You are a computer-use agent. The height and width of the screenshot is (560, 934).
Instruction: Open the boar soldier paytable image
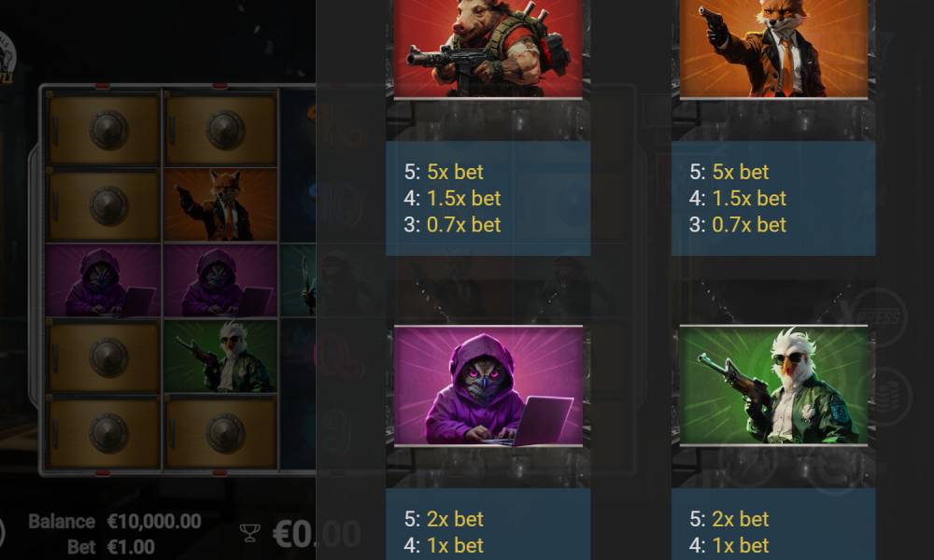point(488,49)
